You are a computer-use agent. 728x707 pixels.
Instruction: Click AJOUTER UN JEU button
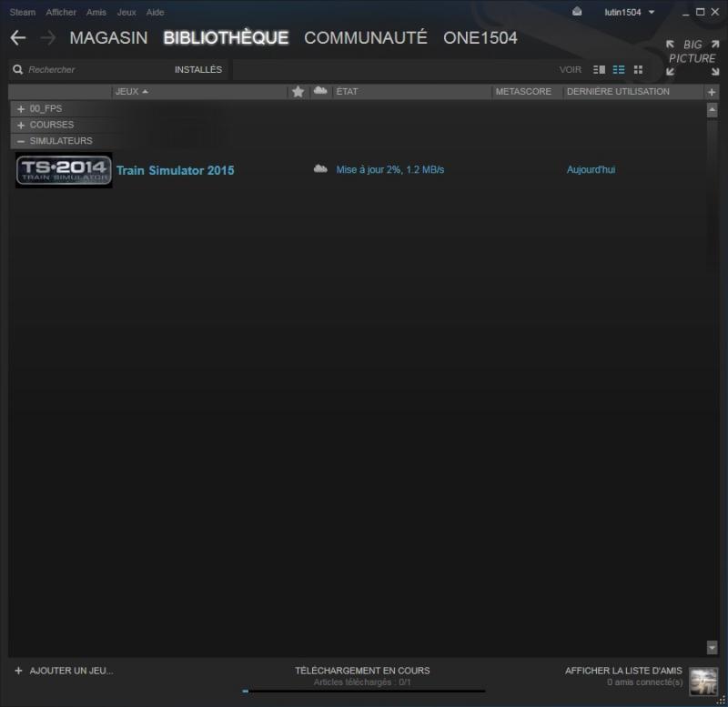pyautogui.click(x=71, y=671)
